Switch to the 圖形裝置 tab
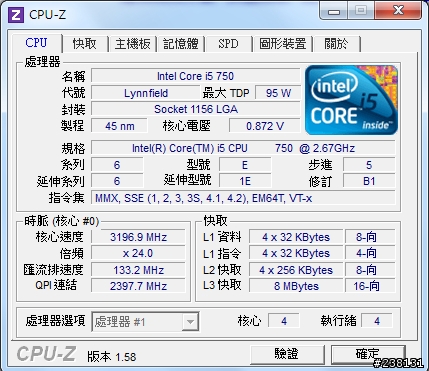The image size is (429, 371). pyautogui.click(x=282, y=44)
